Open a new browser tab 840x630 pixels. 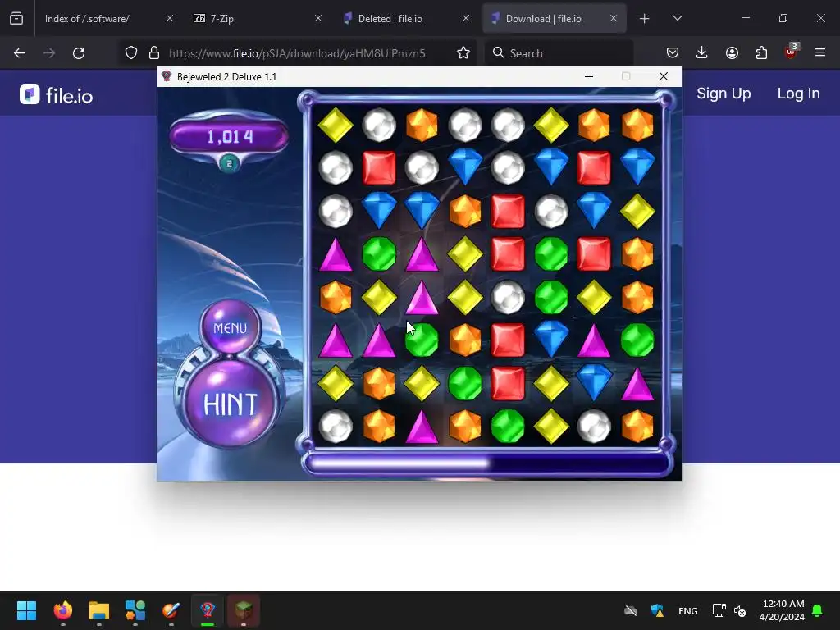click(644, 19)
